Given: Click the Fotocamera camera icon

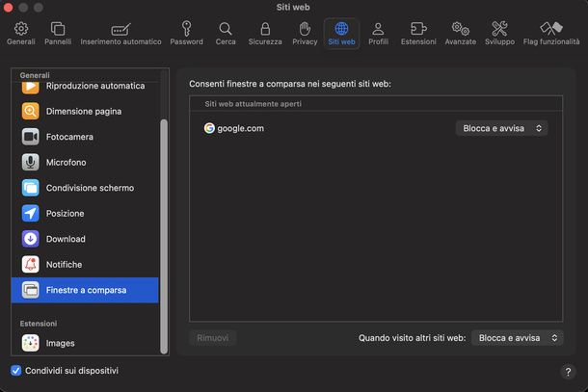Looking at the screenshot, I should pos(31,137).
